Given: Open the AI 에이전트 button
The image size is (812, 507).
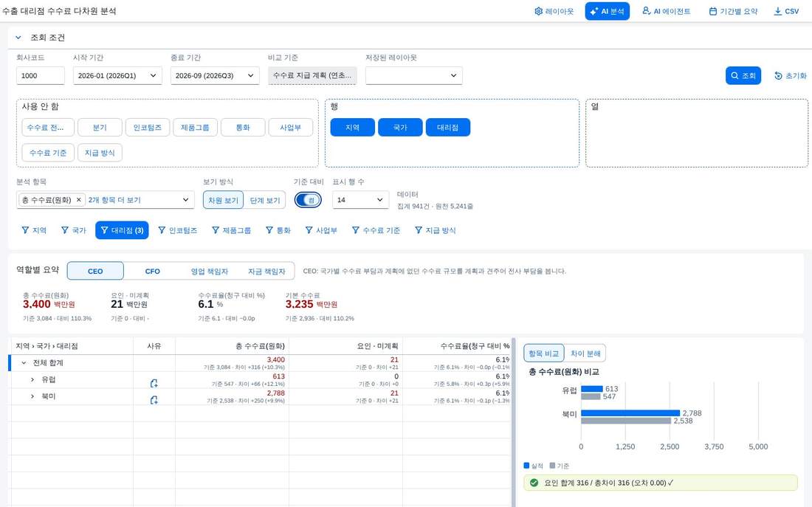Looking at the screenshot, I should tap(666, 11).
